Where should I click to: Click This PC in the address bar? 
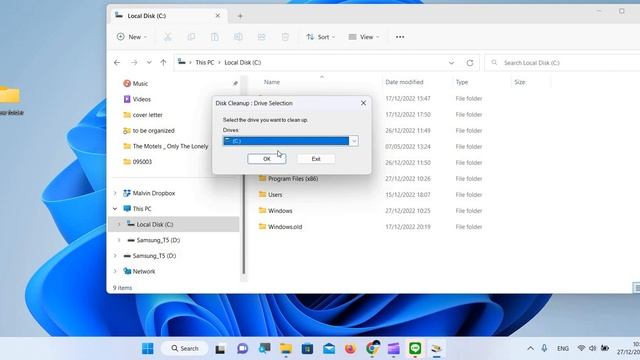click(204, 62)
